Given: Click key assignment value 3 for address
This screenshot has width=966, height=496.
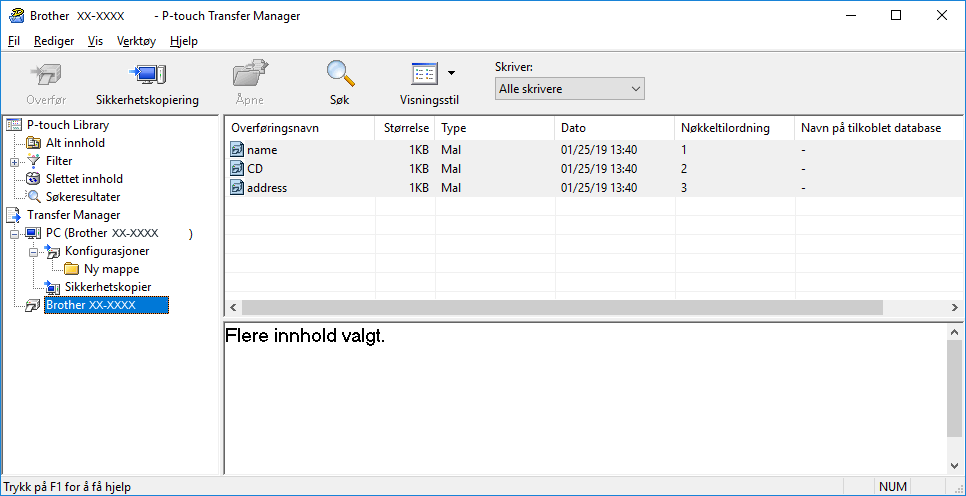Looking at the screenshot, I should tap(684, 188).
